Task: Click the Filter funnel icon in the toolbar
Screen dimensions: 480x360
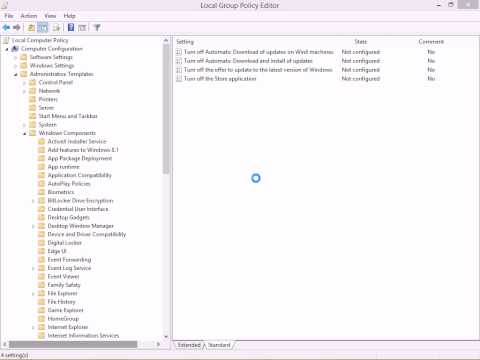Action: pos(97,28)
